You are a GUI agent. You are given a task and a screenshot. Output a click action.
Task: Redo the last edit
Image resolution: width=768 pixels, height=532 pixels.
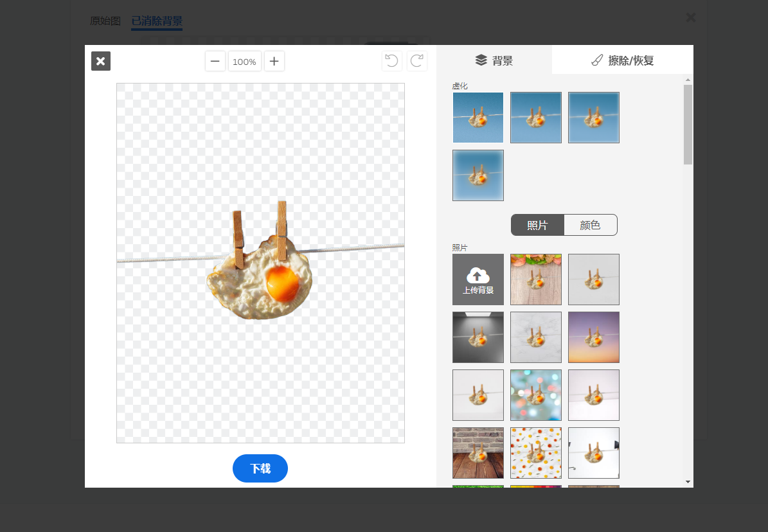(417, 61)
